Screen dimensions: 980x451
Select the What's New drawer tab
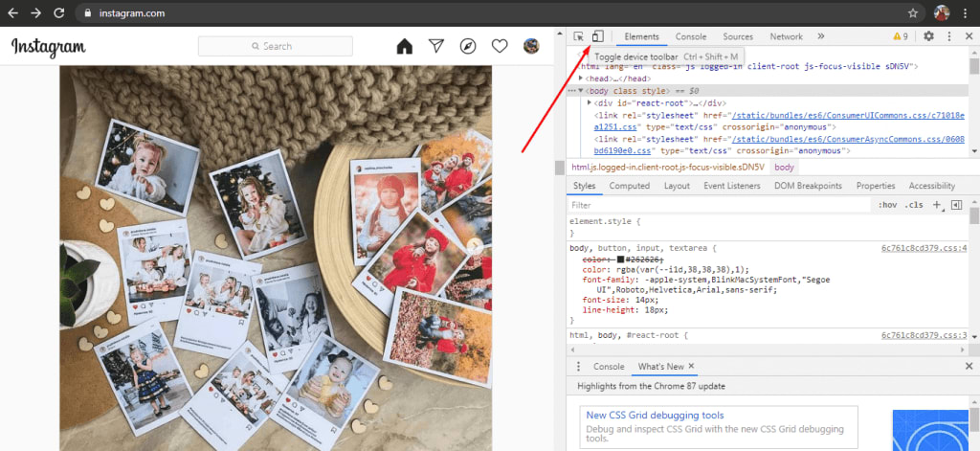661,367
